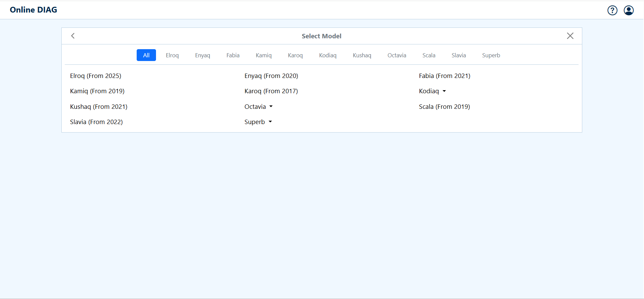Go back using the left chevron arrow

pos(73,36)
